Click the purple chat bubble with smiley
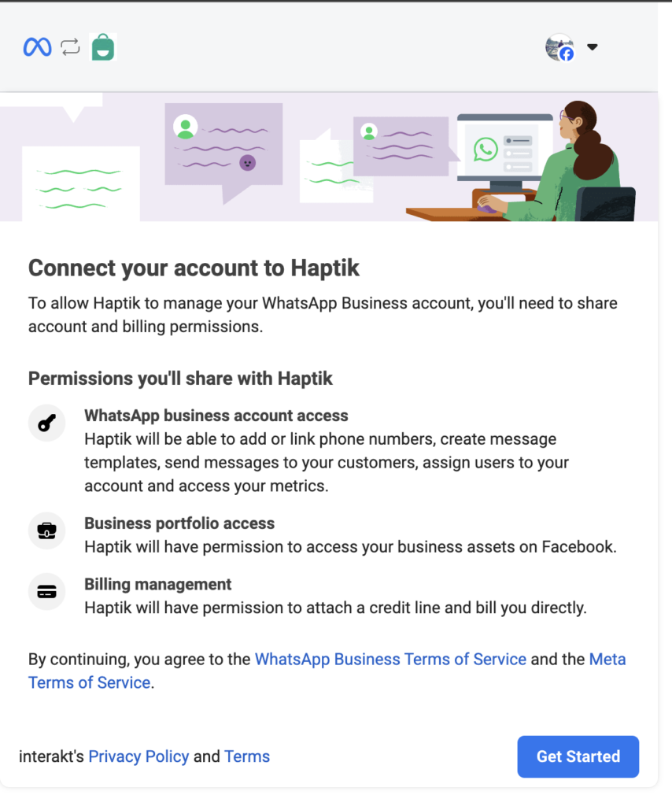672x806 pixels. [x=223, y=150]
